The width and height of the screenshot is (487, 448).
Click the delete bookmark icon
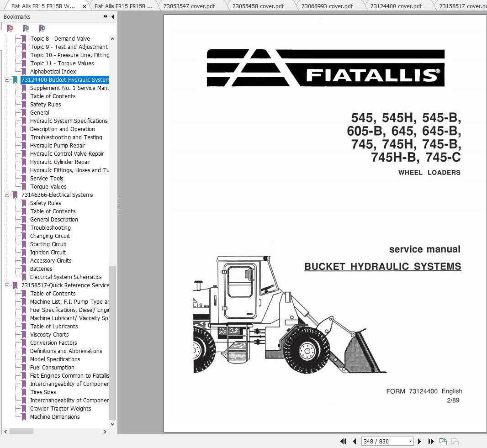pyautogui.click(x=10, y=28)
